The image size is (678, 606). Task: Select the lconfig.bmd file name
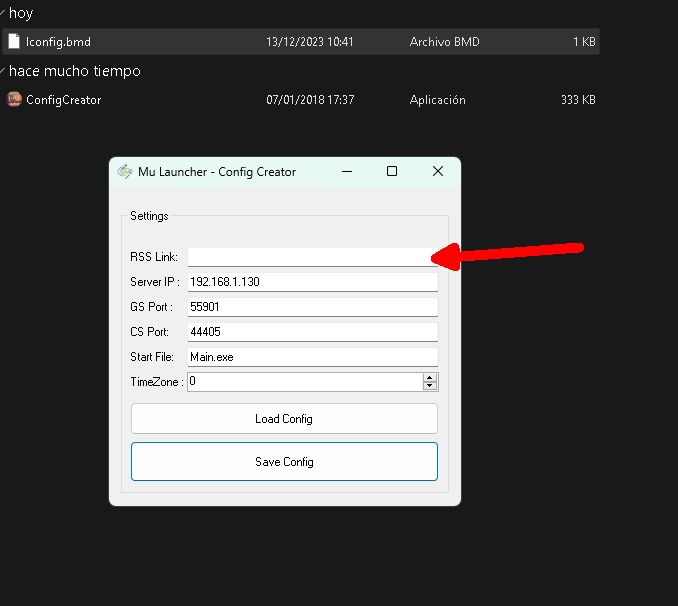tap(58, 42)
